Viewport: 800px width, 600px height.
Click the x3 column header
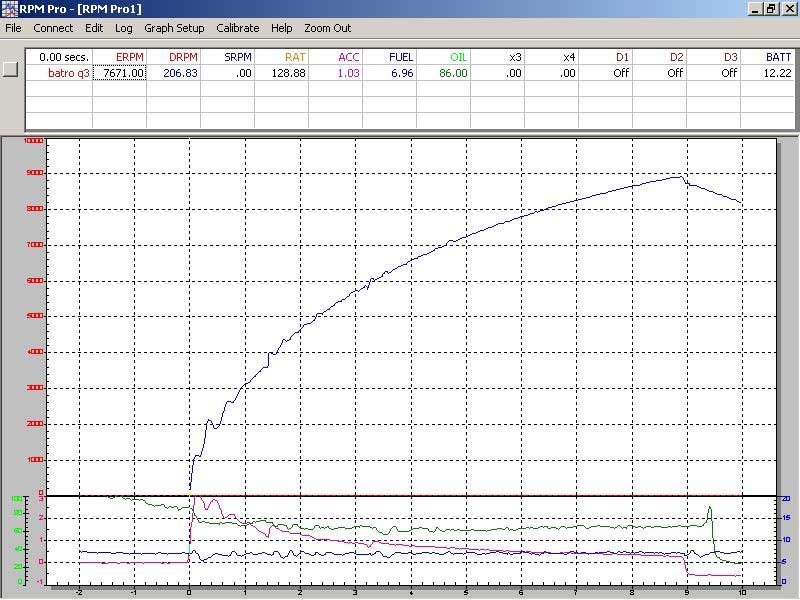point(498,57)
